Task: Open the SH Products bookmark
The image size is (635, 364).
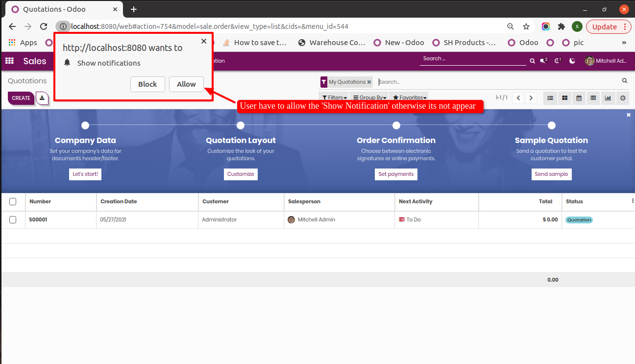Action: (465, 43)
